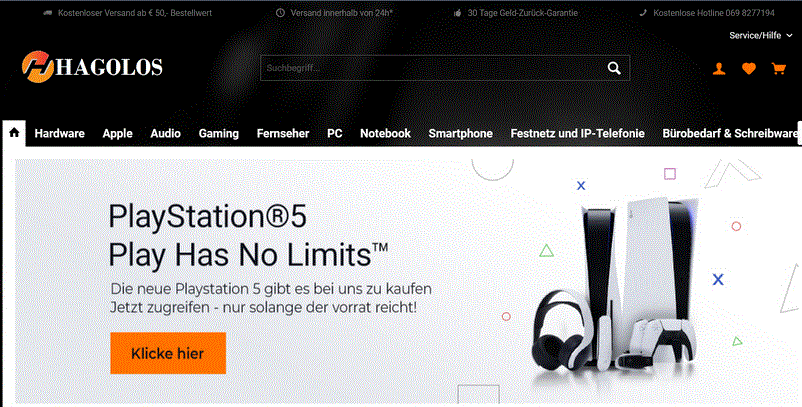Open the Fernseher category

(283, 133)
